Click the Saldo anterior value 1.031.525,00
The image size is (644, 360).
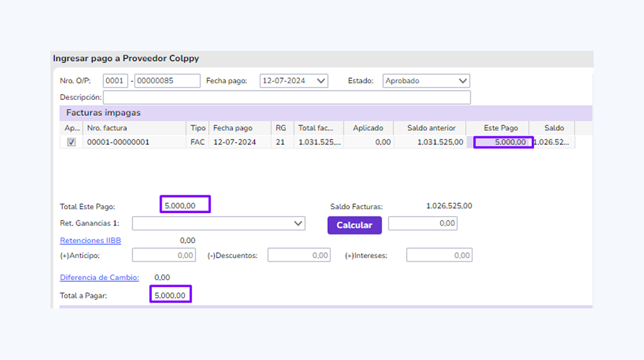[440, 142]
